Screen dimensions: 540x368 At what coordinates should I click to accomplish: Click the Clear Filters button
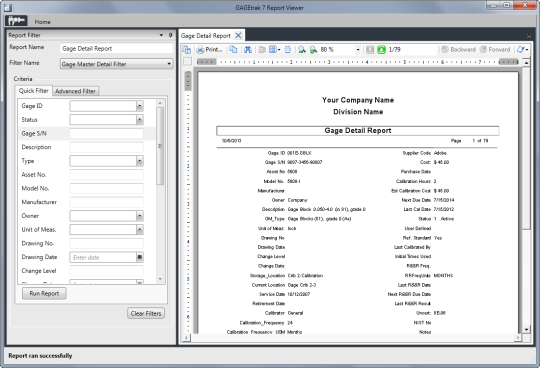click(146, 313)
